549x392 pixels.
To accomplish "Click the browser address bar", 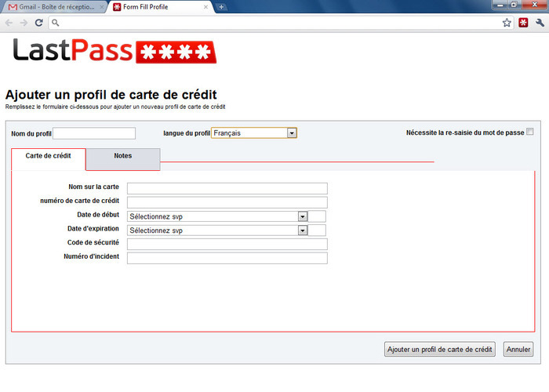I will tap(280, 23).
